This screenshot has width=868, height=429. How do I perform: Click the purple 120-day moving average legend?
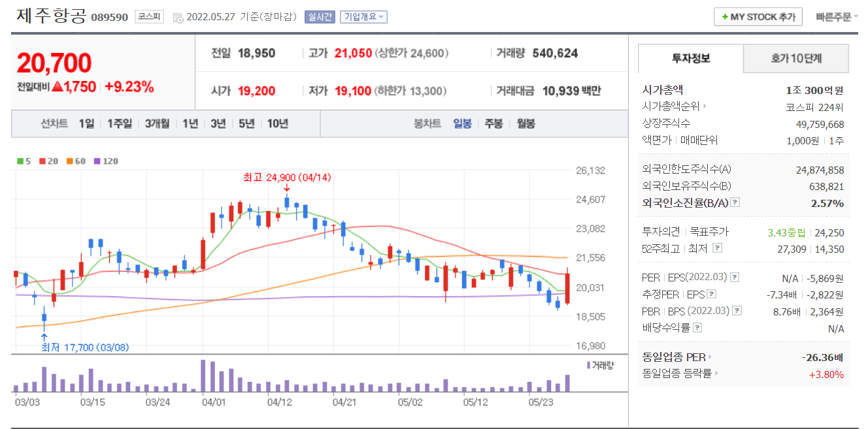click(106, 161)
